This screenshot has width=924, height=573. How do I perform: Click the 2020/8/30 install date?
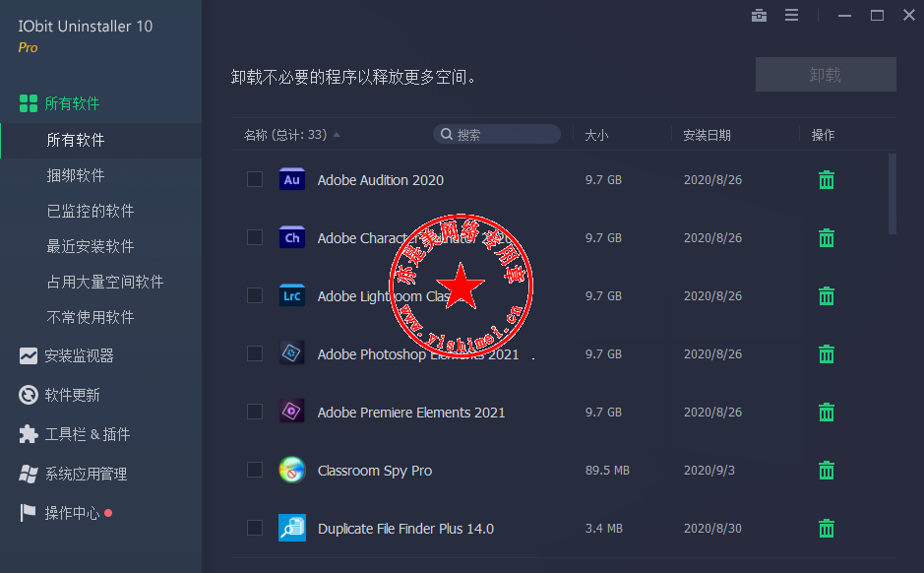(x=712, y=528)
